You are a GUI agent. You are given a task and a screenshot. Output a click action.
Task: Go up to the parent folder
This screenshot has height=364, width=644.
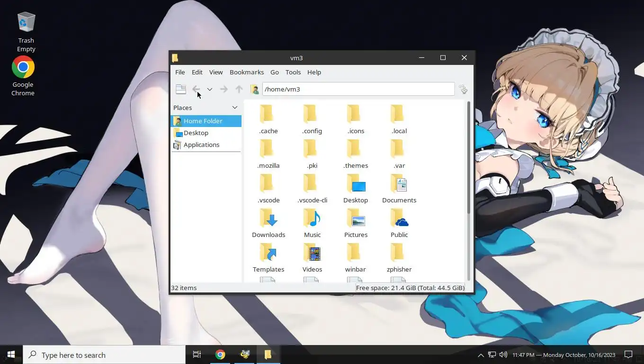click(x=239, y=89)
